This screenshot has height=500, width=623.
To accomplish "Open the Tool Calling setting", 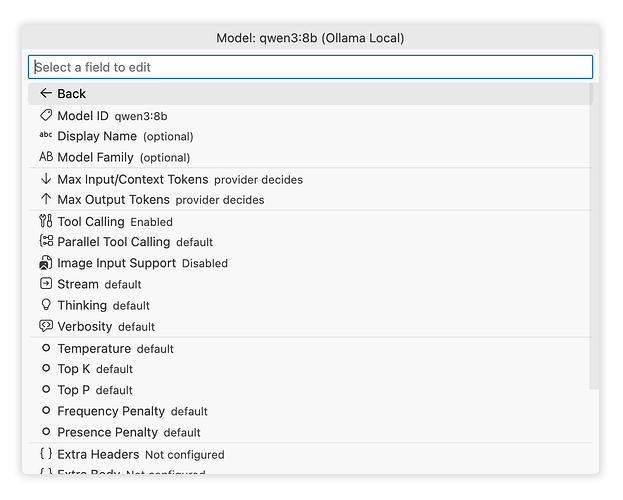I will click(310, 221).
